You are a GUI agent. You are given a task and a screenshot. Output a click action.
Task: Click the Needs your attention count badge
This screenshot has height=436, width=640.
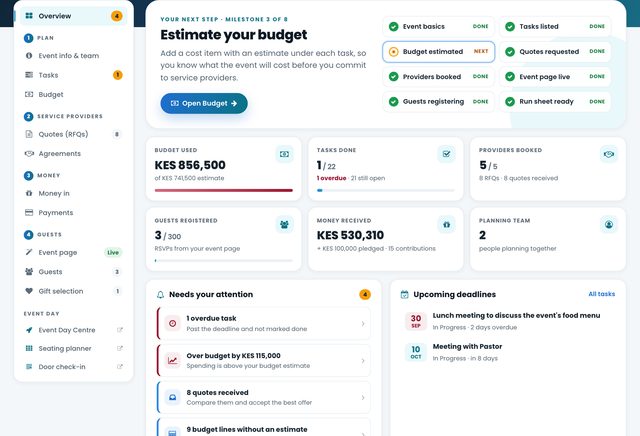[365, 294]
